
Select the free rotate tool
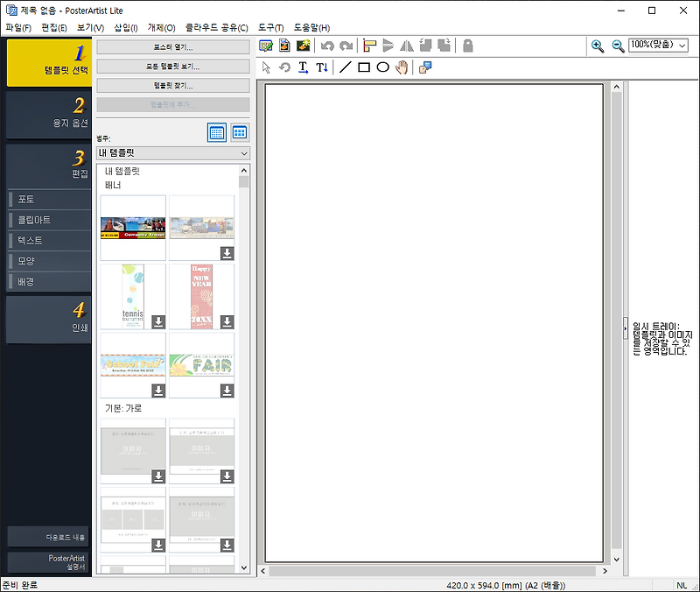pyautogui.click(x=284, y=67)
